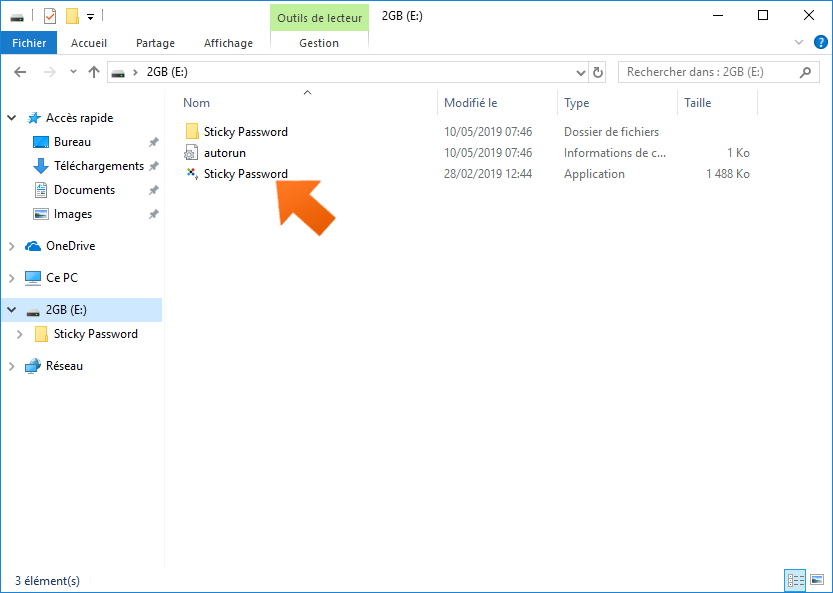
Task: Select Sticky Password folder in navigation pane
Action: point(96,334)
